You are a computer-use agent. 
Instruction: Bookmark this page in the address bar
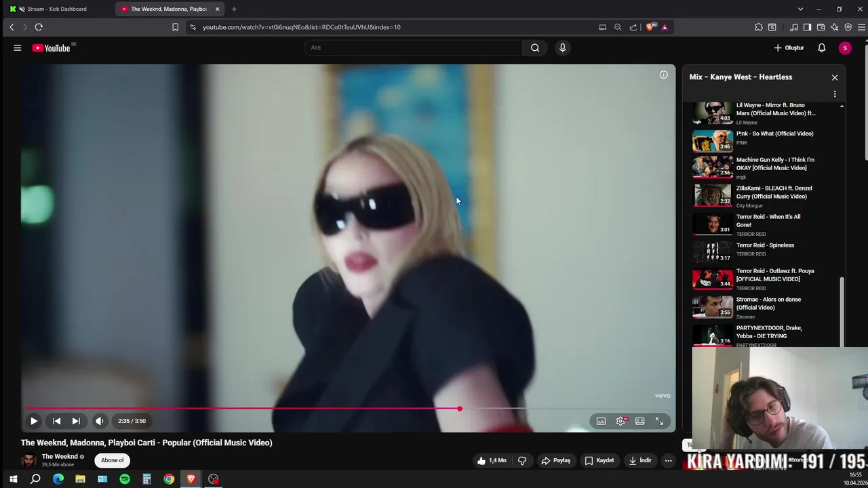coord(175,27)
